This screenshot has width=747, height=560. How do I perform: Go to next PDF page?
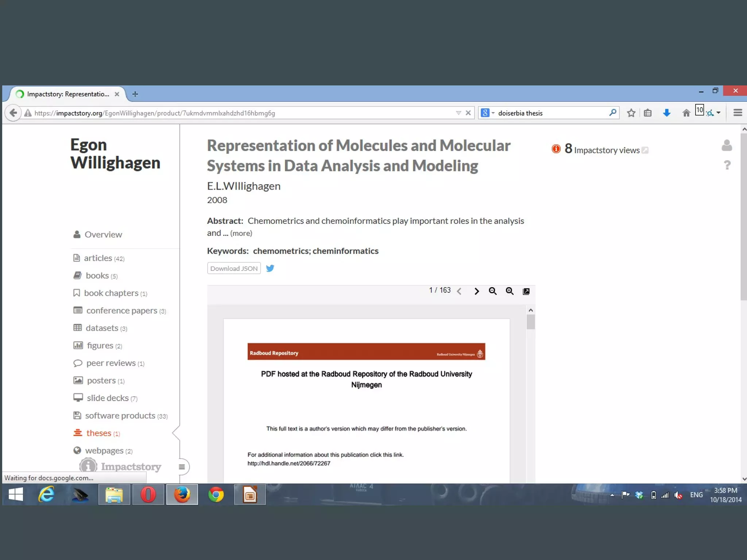pyautogui.click(x=476, y=291)
